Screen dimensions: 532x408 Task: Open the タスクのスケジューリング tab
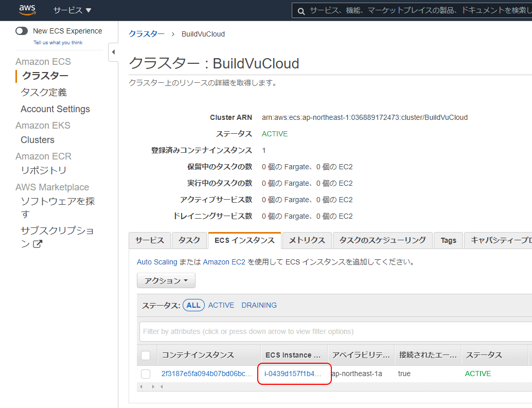pos(382,240)
